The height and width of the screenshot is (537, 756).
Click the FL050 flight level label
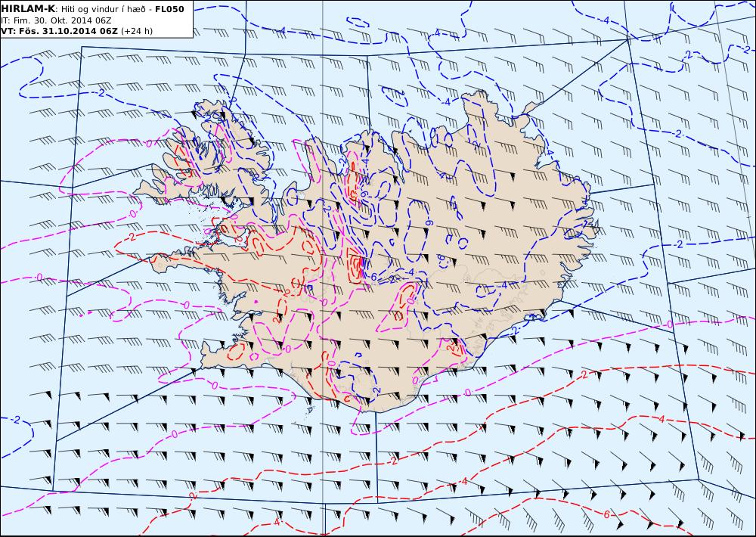[x=169, y=8]
